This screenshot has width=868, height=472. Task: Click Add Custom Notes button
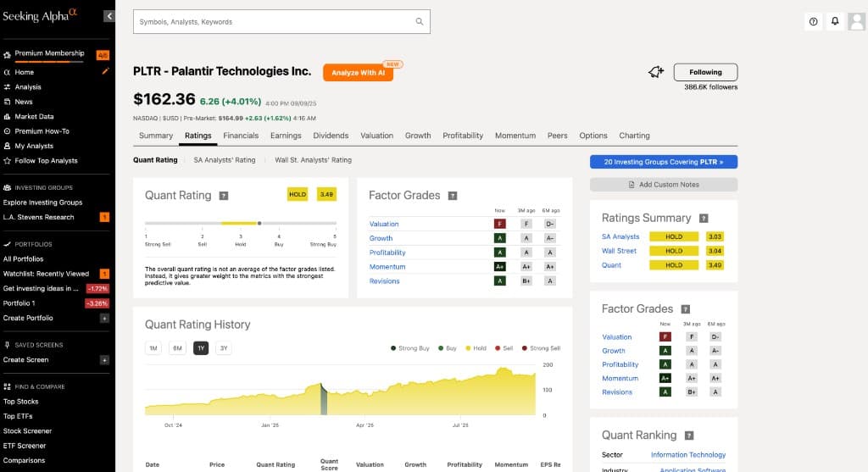tap(664, 185)
